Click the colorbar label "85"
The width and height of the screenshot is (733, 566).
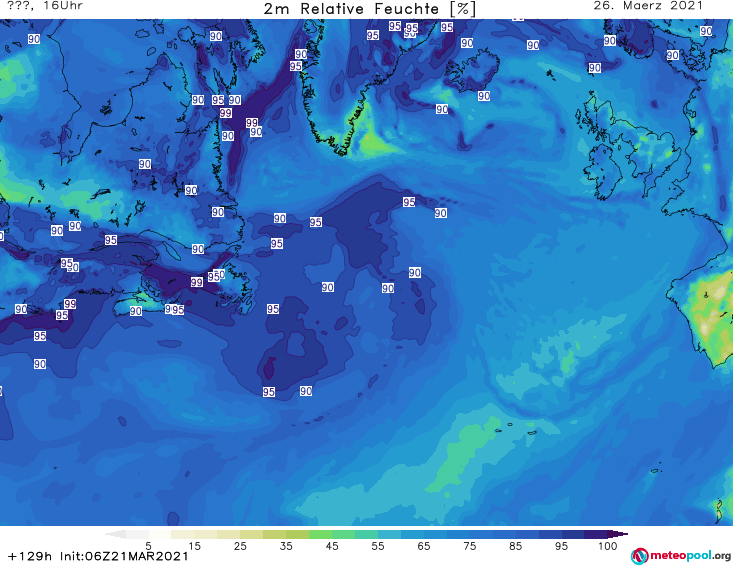click(515, 546)
